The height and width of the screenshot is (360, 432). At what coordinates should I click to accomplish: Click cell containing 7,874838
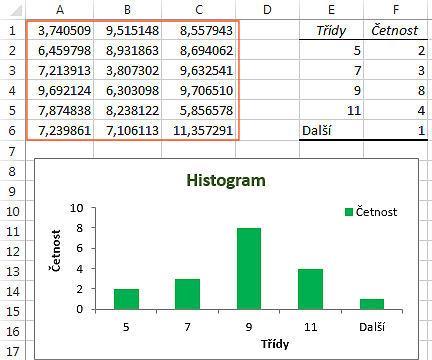(60, 110)
